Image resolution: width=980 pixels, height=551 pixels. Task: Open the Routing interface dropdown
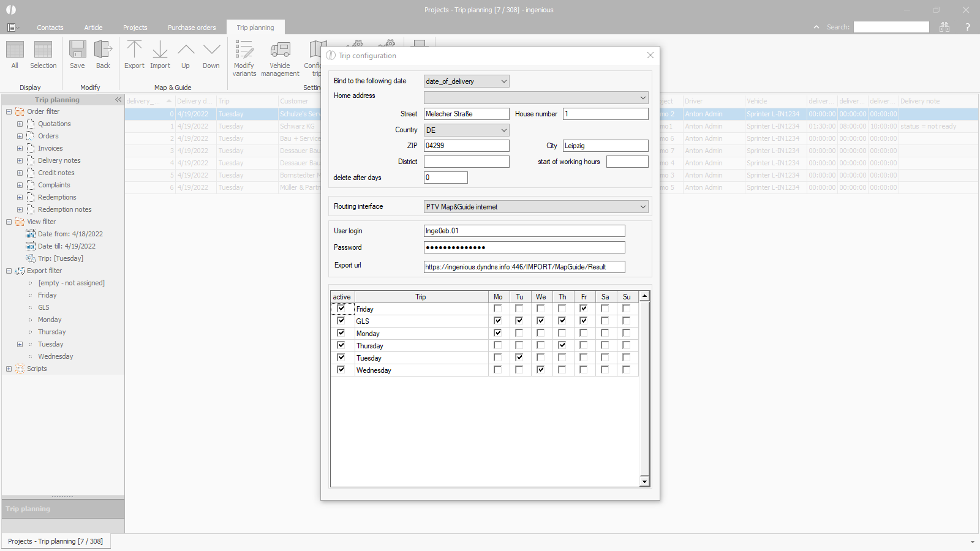pos(643,207)
